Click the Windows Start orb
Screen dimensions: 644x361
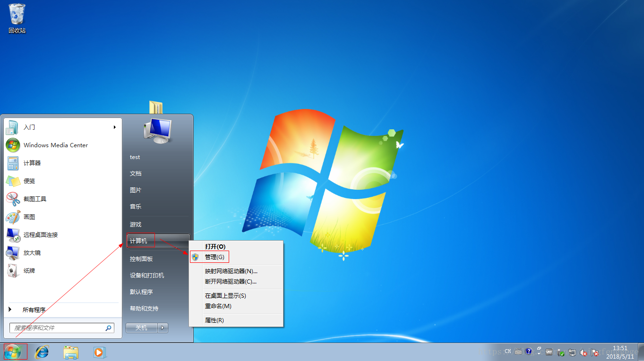click(x=12, y=352)
